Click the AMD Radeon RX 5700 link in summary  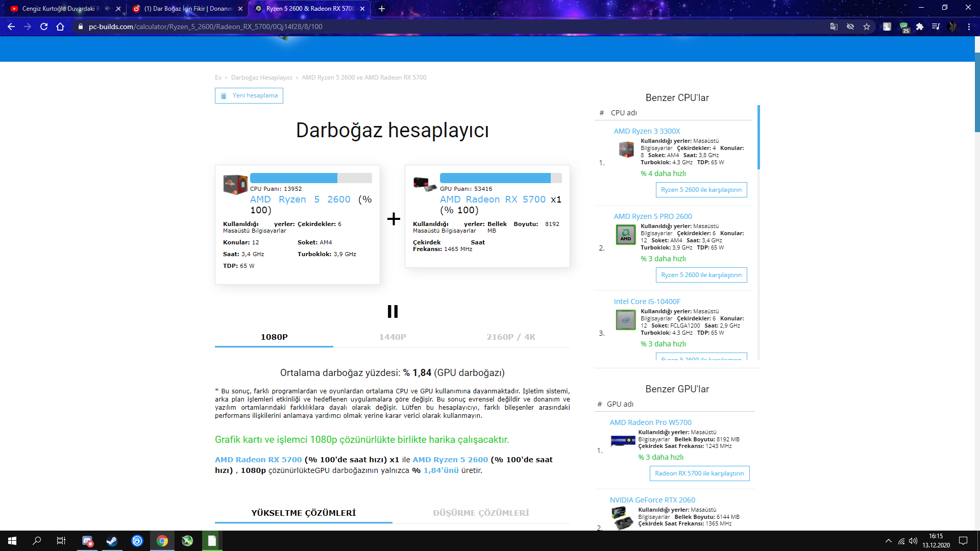[258, 460]
